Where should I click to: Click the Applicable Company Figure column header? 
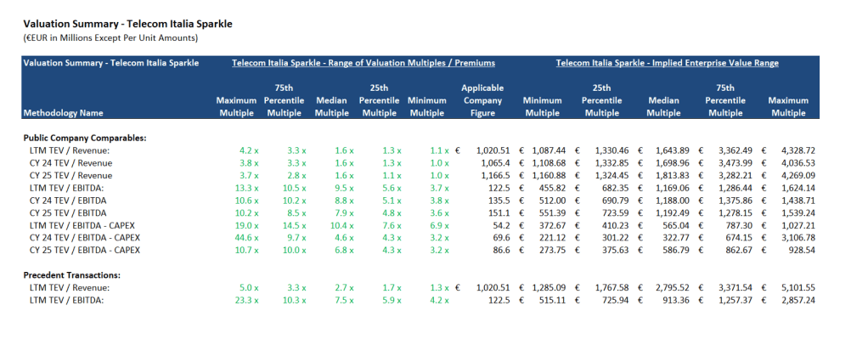(482, 99)
